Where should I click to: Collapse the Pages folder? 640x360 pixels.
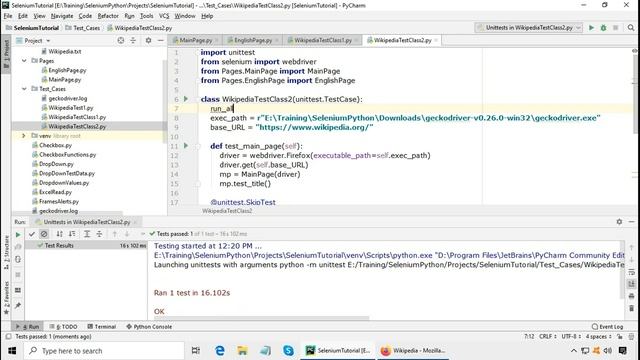coord(24,61)
